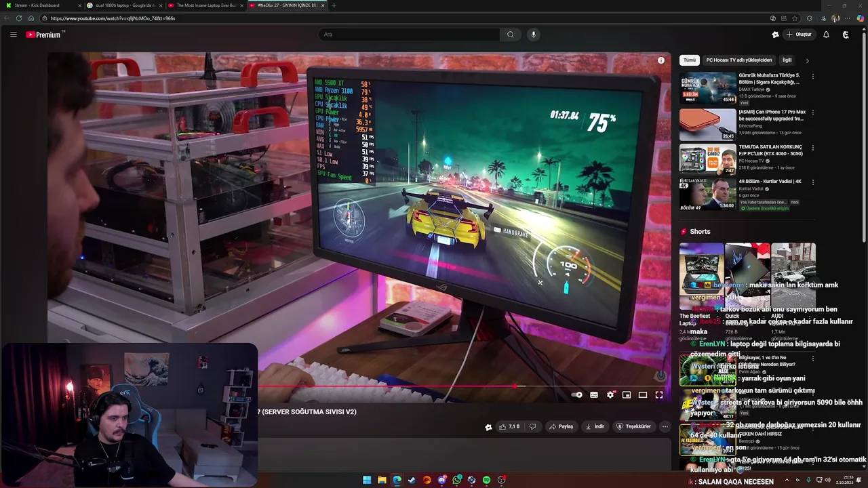This screenshot has width=868, height=488.
Task: Select PC Hocası TV adlı yükleyiciden chip
Action: [x=739, y=60]
